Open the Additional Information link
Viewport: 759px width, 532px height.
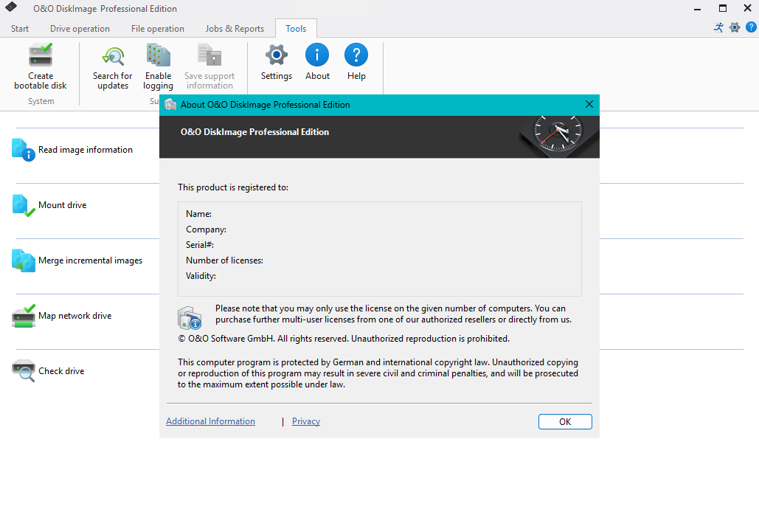click(x=210, y=421)
